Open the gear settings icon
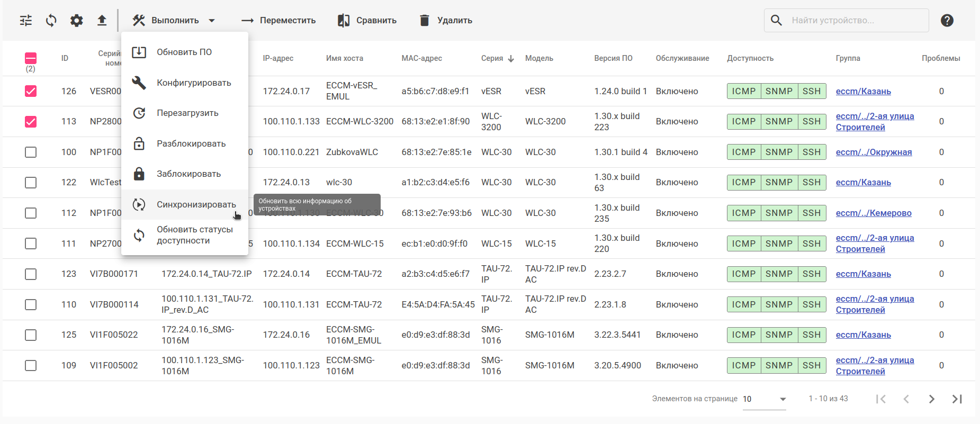Viewport: 980px width, 424px height. coord(77,21)
